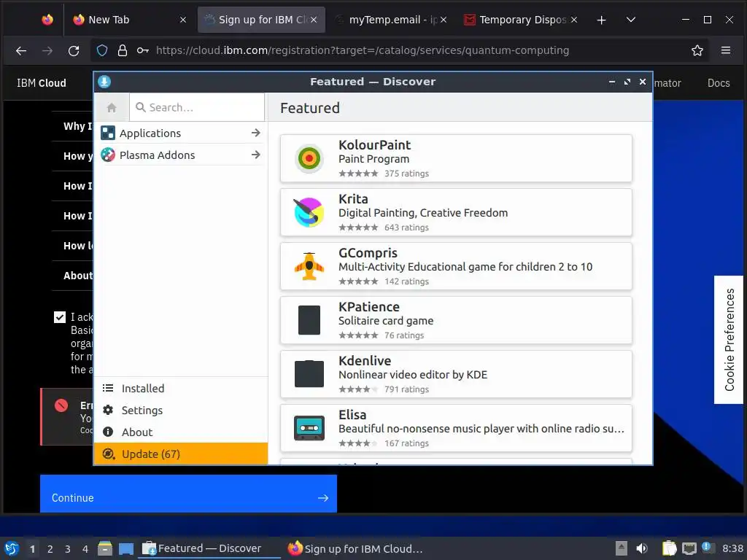This screenshot has width=747, height=560.
Task: Toggle the I acknowledge checkbox
Action: (x=60, y=317)
